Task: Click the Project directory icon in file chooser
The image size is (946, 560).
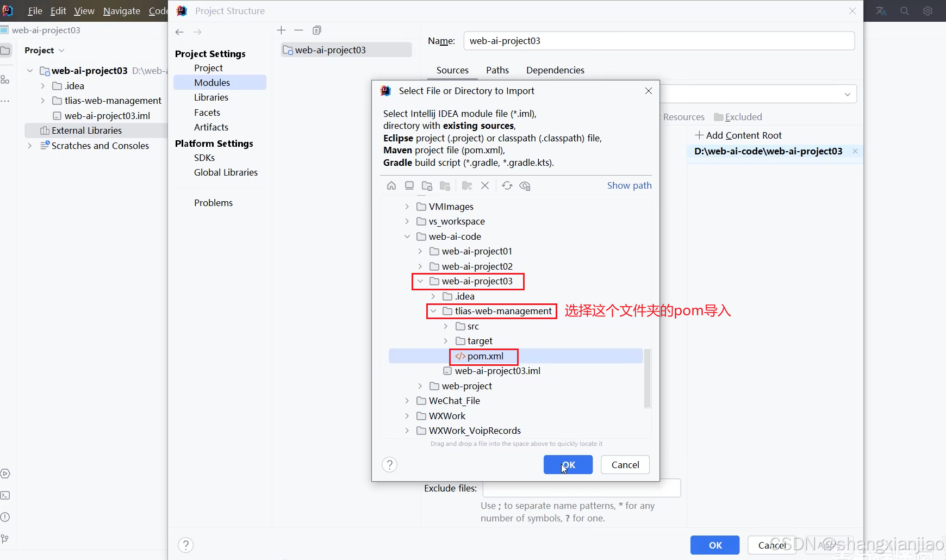Action: [427, 186]
